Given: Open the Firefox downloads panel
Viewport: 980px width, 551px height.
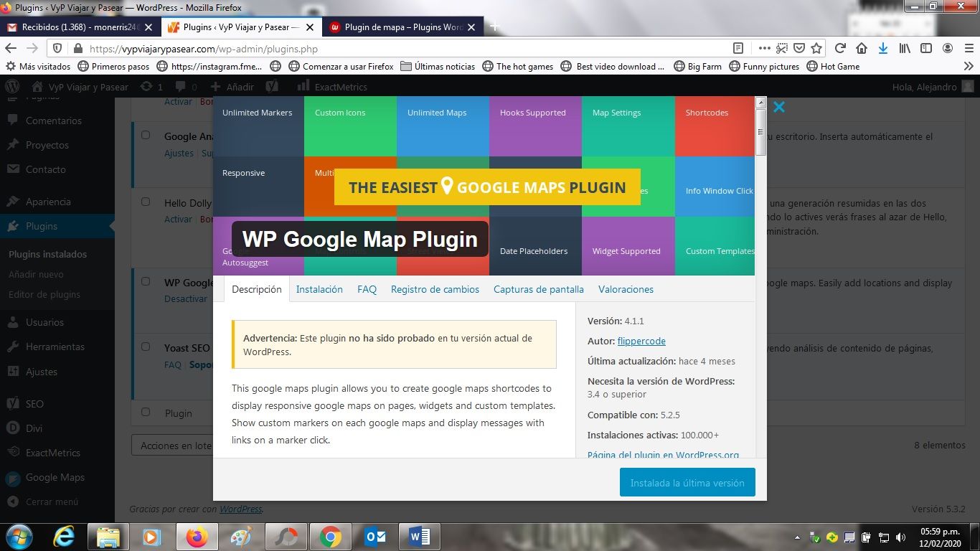Looking at the screenshot, I should tap(883, 49).
